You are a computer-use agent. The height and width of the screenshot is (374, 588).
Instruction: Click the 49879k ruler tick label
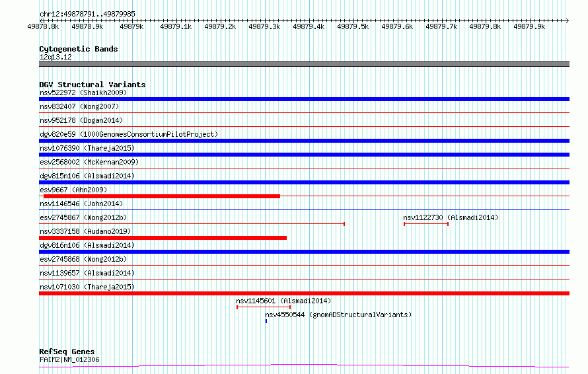pos(131,26)
